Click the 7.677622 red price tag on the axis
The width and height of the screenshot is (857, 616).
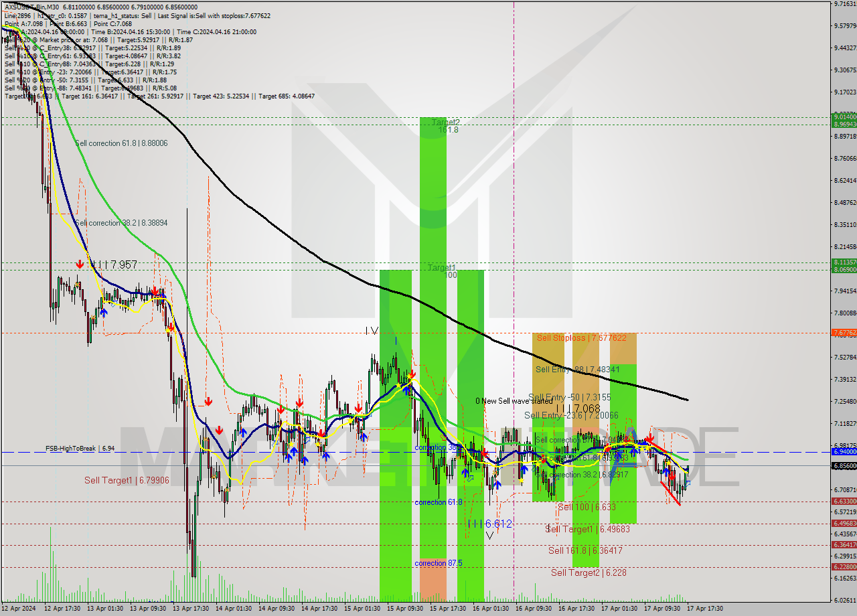point(844,333)
